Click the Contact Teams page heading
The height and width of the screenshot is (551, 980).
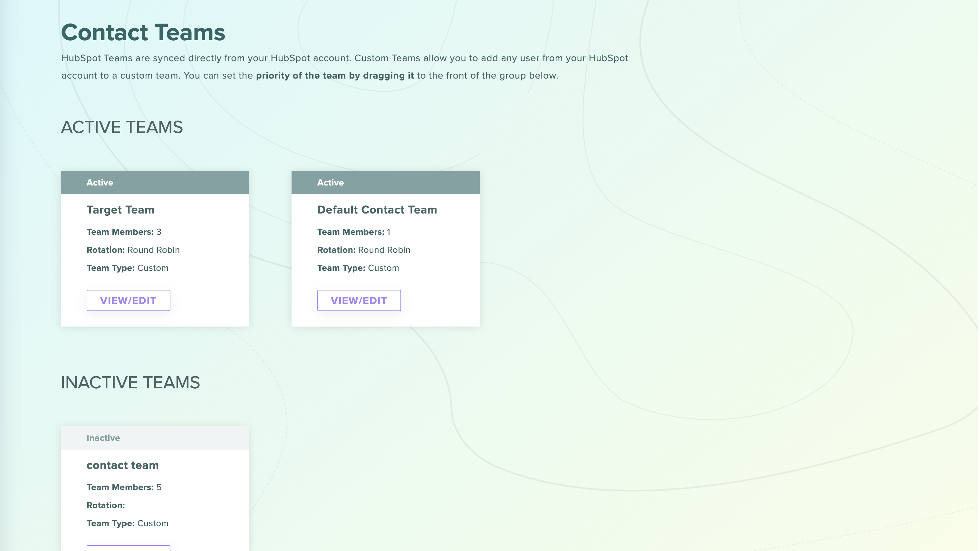143,32
